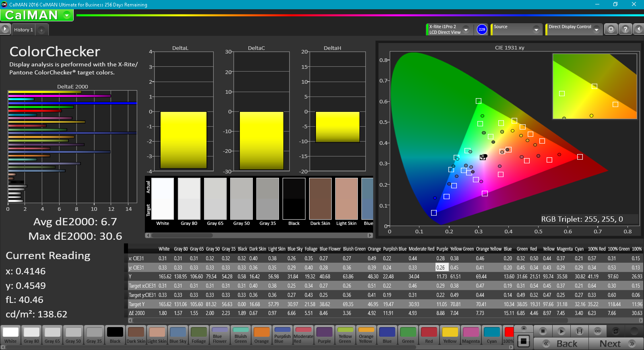Open settings gear icon
The image size is (644, 350).
[611, 29]
